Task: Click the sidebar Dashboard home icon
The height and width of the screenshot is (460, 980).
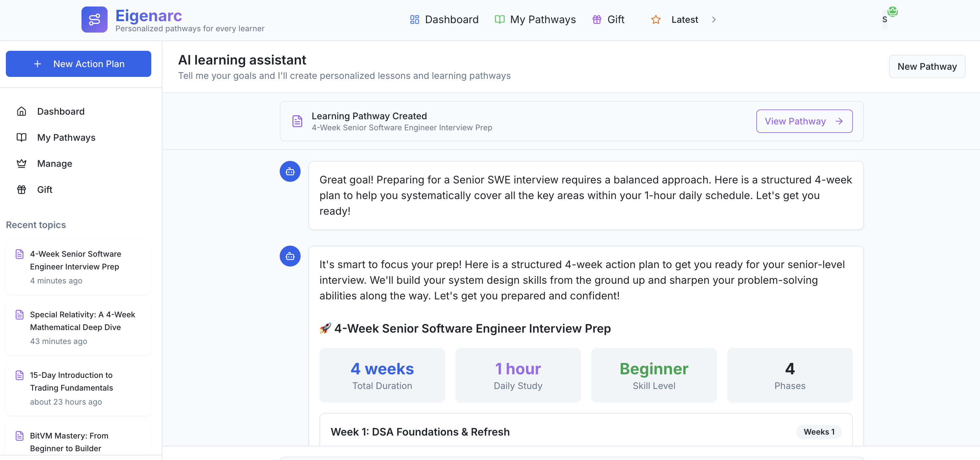Action: (x=22, y=111)
